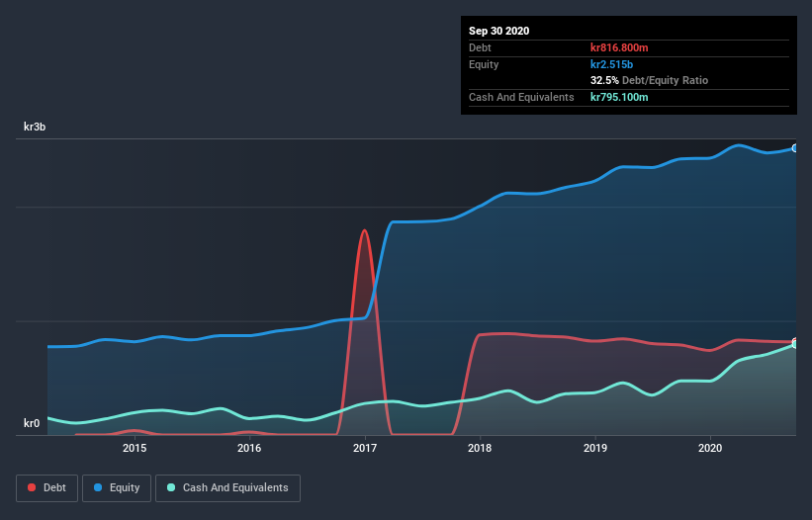This screenshot has width=812, height=520.
Task: Click the kr816.800m debt value
Action: [619, 47]
